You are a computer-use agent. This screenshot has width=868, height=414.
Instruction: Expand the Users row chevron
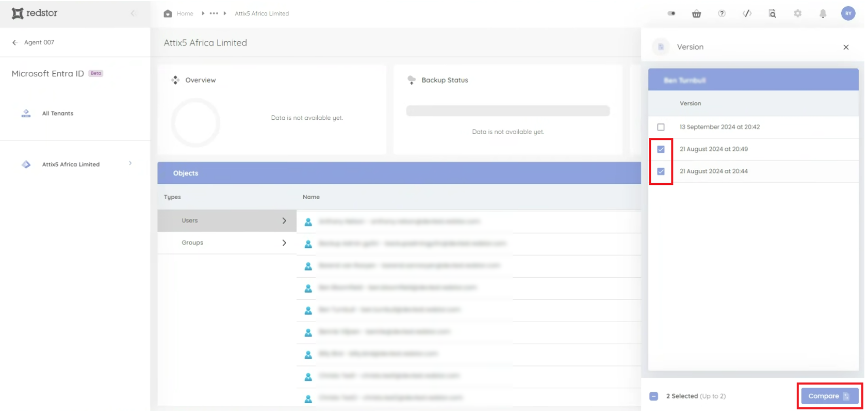click(284, 220)
